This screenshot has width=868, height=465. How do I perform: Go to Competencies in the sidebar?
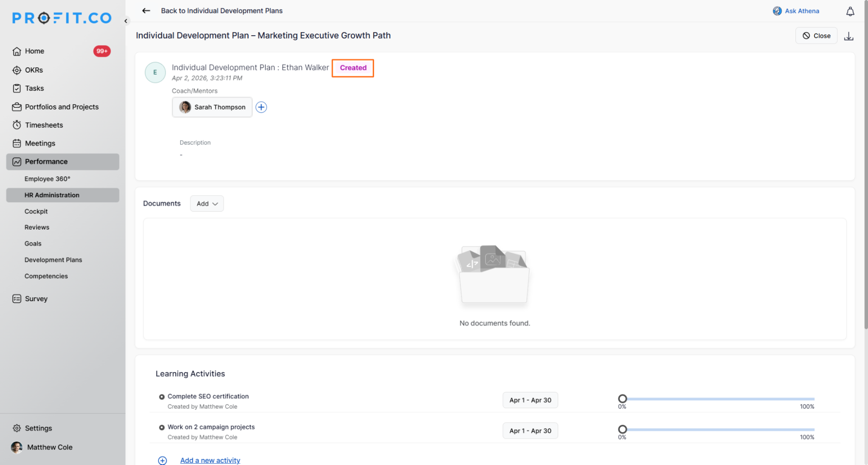tap(46, 276)
